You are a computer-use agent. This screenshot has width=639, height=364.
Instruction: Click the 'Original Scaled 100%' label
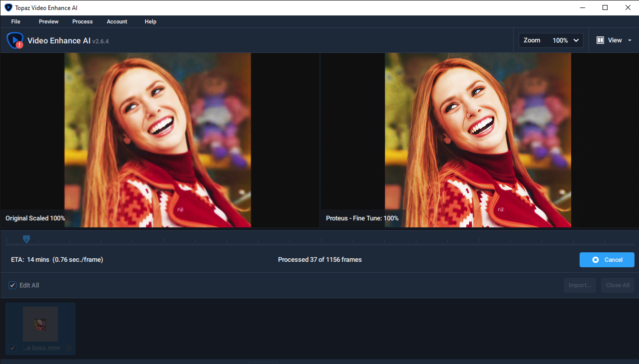35,218
